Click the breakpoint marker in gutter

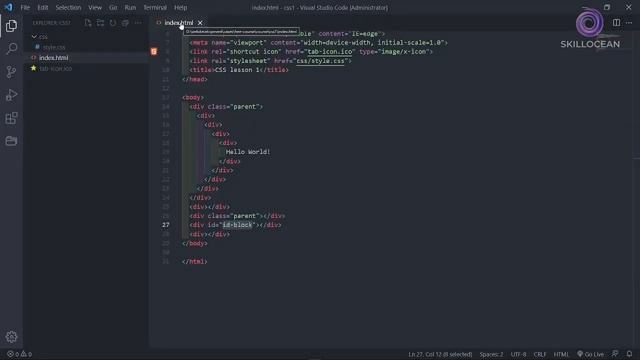pos(154,51)
